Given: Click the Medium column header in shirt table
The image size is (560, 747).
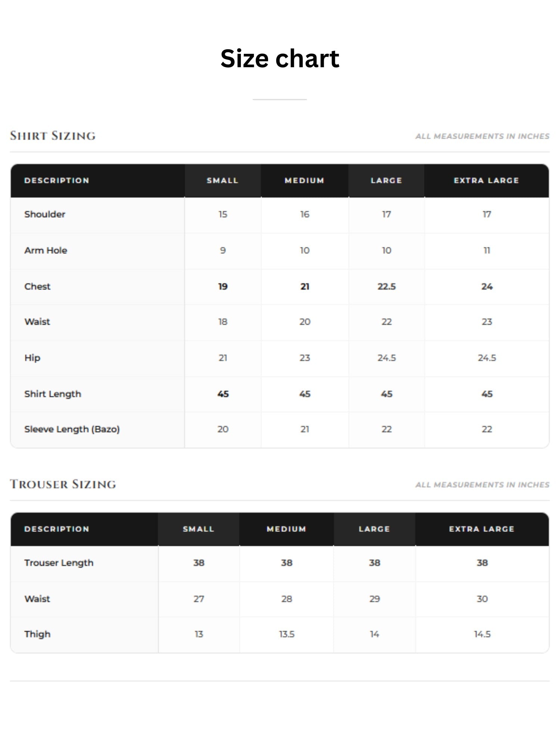Looking at the screenshot, I should (305, 180).
